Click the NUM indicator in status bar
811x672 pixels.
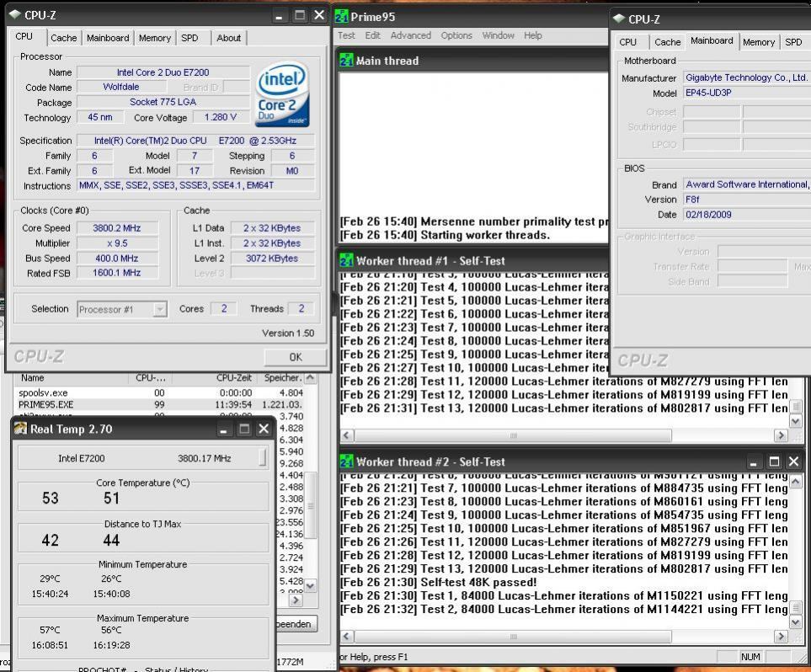tap(750, 657)
